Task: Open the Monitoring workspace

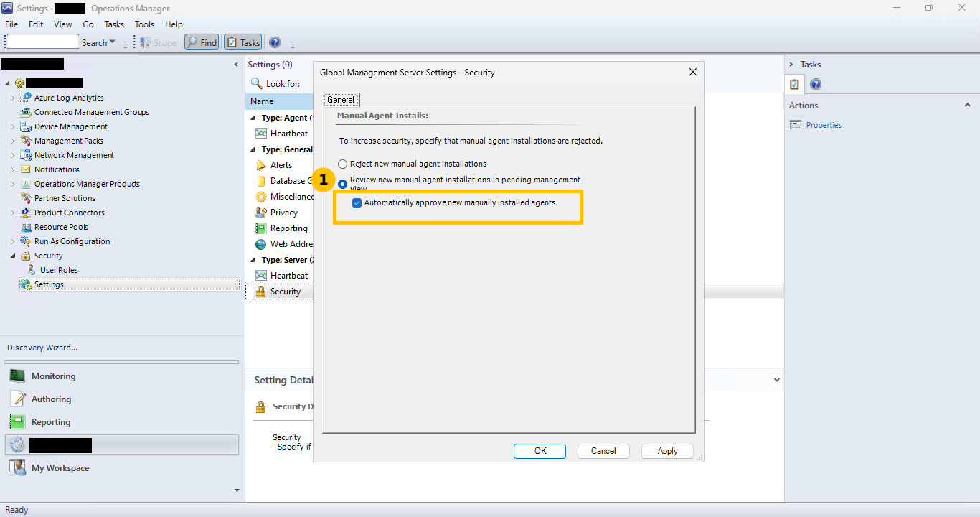Action: point(122,376)
